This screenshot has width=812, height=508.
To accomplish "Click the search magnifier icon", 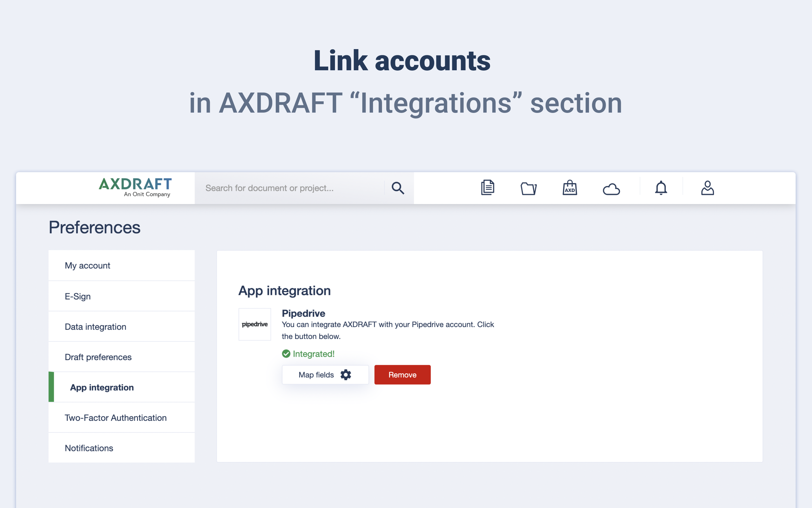I will 398,188.
